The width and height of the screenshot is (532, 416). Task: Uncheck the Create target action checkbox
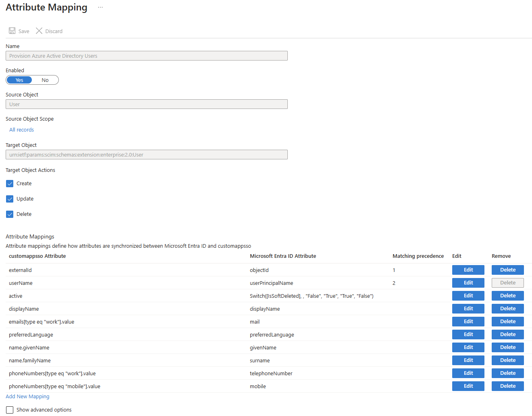point(10,184)
